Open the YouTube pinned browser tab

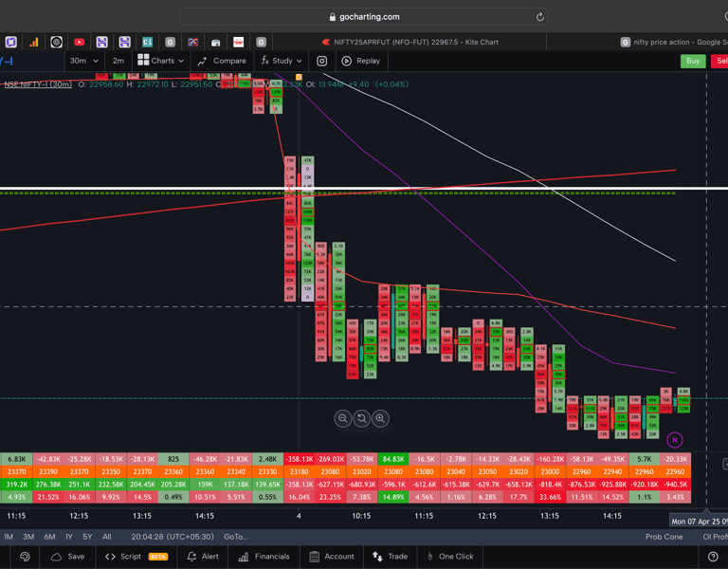pos(79,43)
